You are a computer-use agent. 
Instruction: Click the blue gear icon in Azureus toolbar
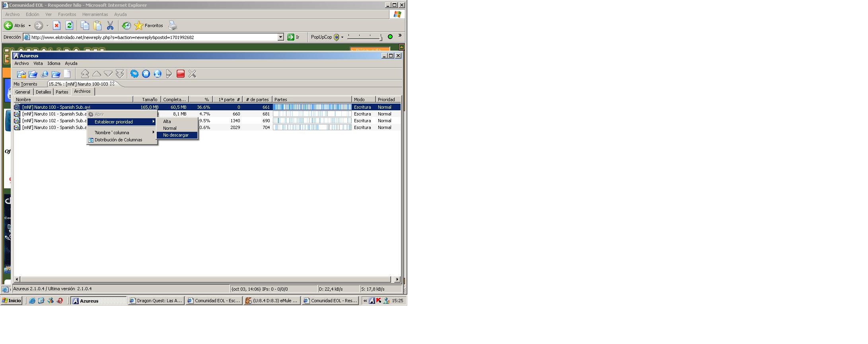pos(134,74)
